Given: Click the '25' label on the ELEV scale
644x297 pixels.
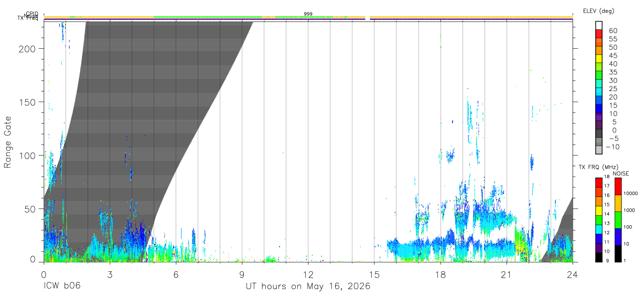Looking at the screenshot, I should coord(613,89).
